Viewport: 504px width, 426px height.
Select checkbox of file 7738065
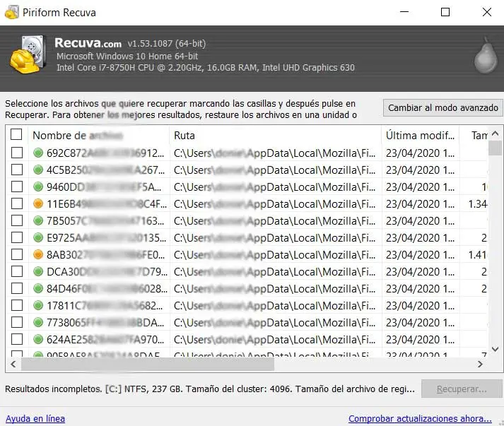tap(17, 322)
